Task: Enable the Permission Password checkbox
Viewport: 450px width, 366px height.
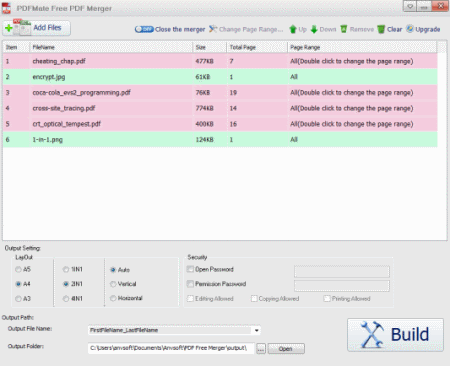Action: [x=190, y=284]
